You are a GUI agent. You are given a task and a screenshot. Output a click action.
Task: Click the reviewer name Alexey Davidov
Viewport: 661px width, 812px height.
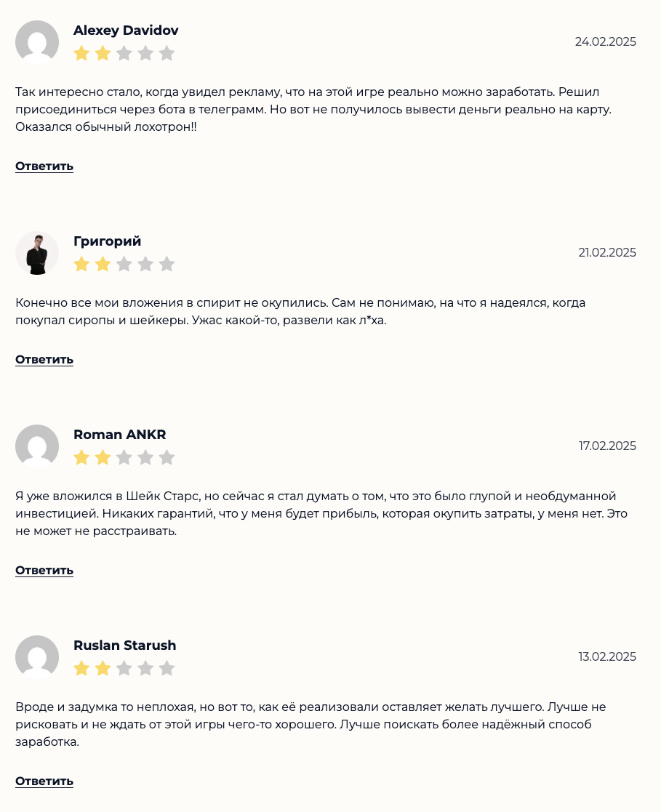126,31
